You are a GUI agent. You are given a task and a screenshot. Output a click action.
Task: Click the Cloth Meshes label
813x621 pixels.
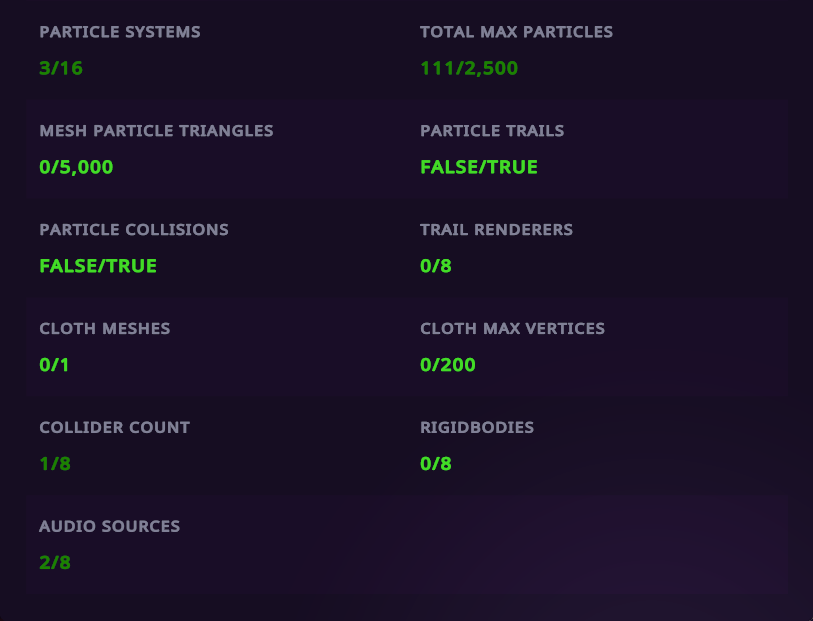click(x=105, y=329)
